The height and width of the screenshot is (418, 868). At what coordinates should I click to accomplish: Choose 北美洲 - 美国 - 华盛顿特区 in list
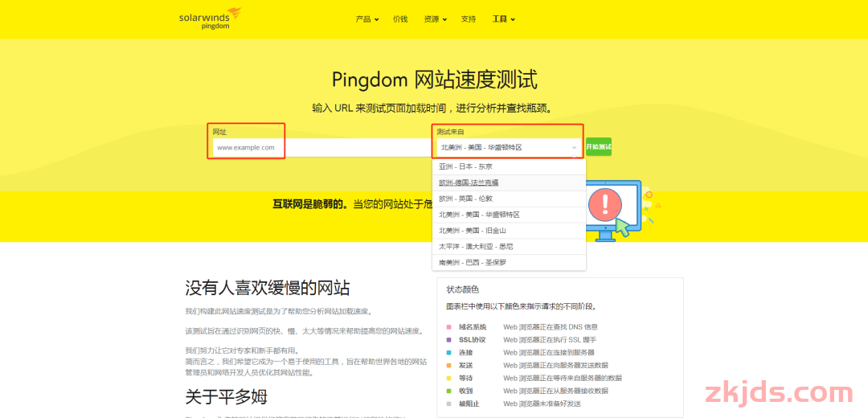509,215
